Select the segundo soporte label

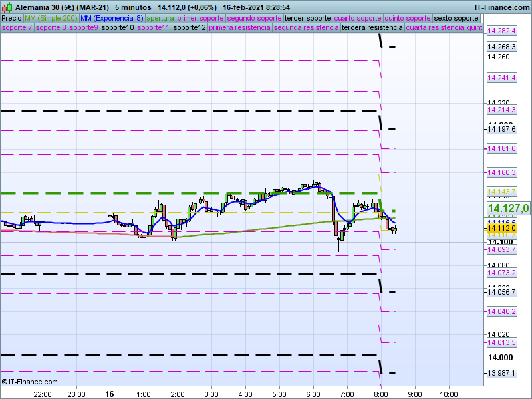point(254,19)
